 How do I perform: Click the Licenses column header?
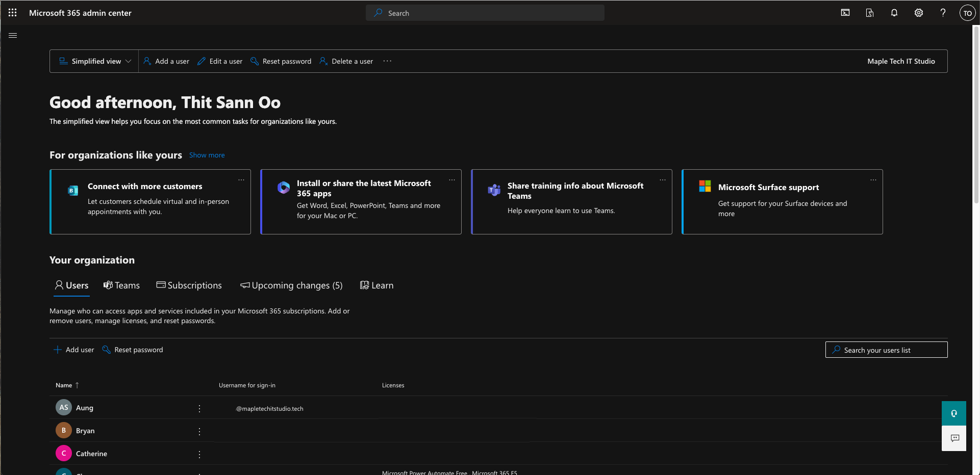coord(393,385)
